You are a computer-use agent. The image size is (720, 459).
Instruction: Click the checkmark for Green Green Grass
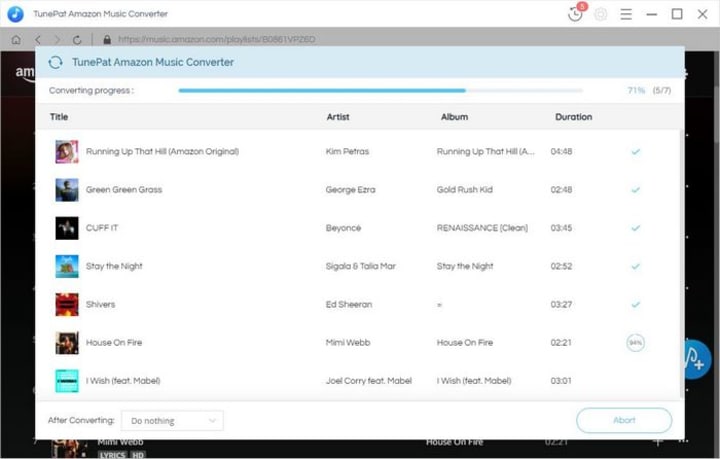click(x=636, y=190)
